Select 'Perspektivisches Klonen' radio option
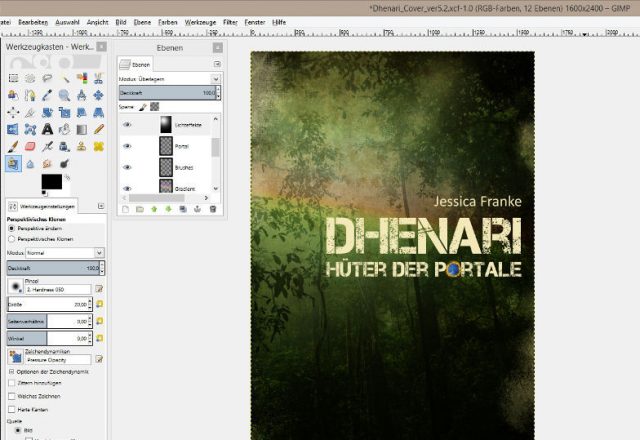Viewport: 640px width, 440px height. (x=11, y=239)
